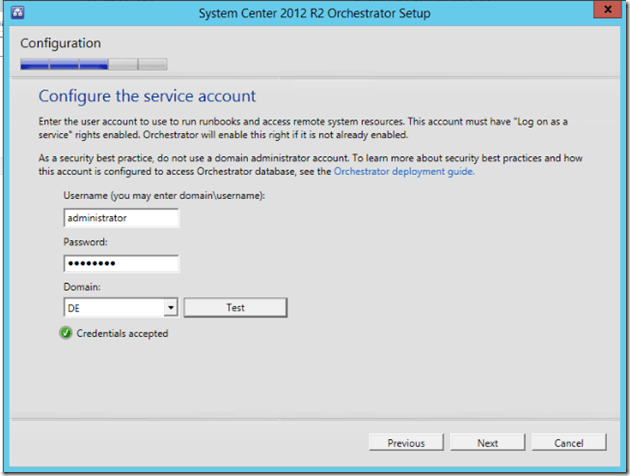This screenshot has height=476, width=630.
Task: Close the Orchestrator Setup window
Action: (602, 14)
